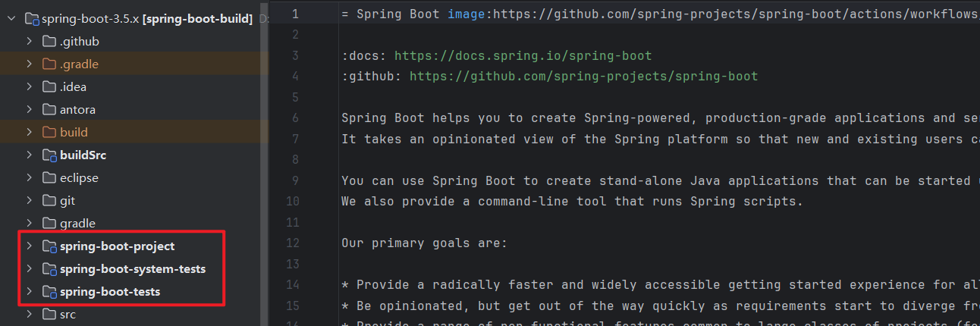980x326 pixels.
Task: Expand the build folder chevron
Action: pyautogui.click(x=29, y=132)
